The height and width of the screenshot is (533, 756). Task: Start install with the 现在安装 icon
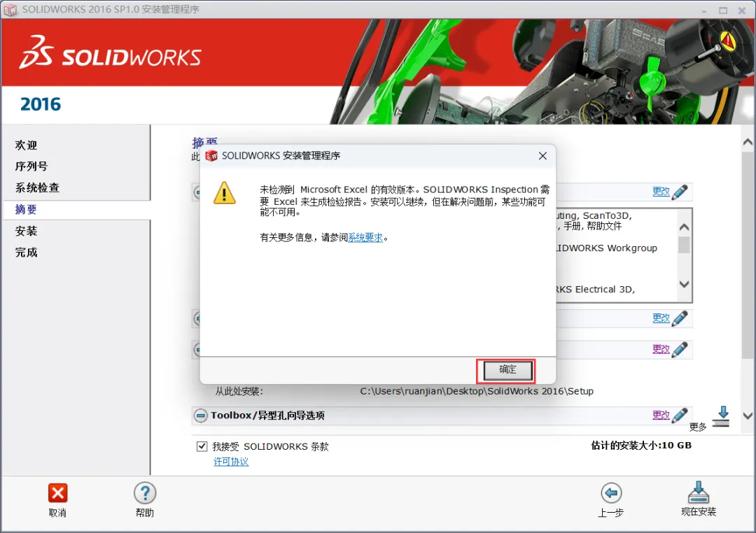(x=698, y=492)
